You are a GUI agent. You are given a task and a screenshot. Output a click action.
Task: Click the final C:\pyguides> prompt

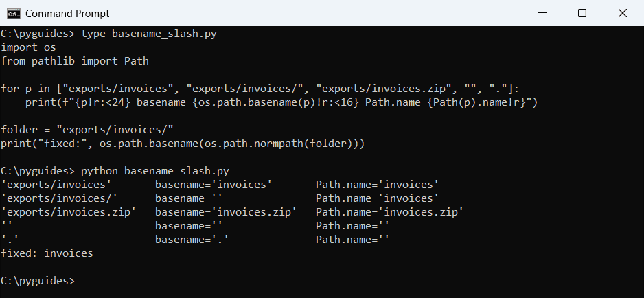38,281
